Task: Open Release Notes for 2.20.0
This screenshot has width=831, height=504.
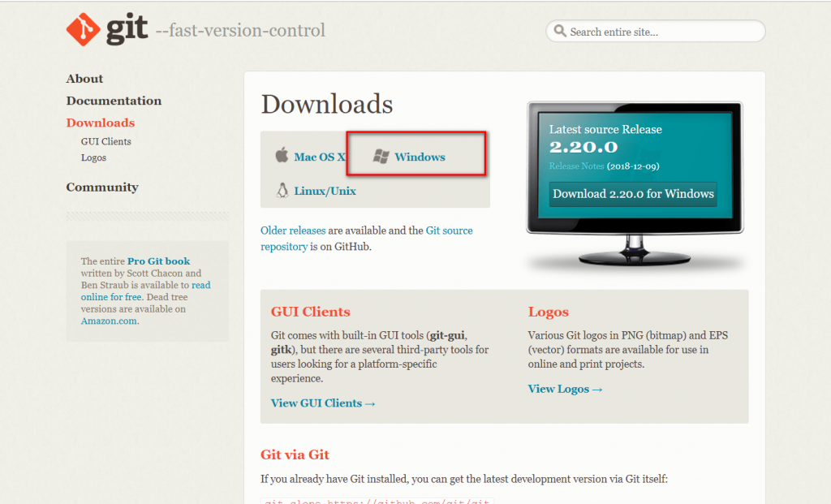Action: 577,166
